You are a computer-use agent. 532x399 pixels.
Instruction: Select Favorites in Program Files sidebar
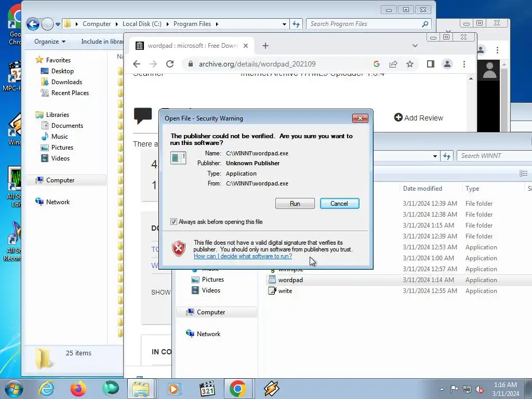point(58,60)
